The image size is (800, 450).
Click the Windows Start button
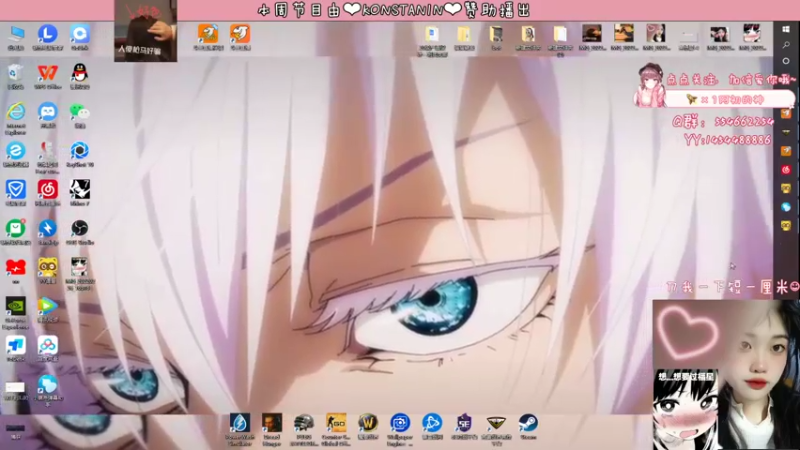[786, 30]
